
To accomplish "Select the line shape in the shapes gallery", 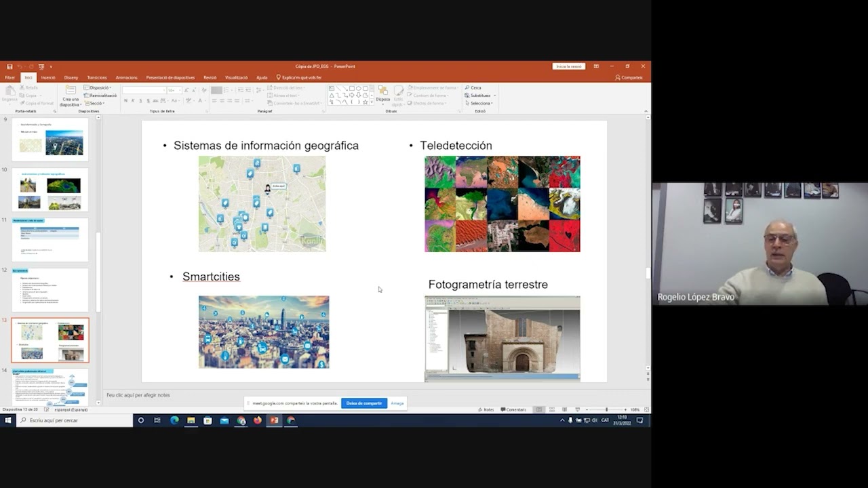I will (338, 88).
